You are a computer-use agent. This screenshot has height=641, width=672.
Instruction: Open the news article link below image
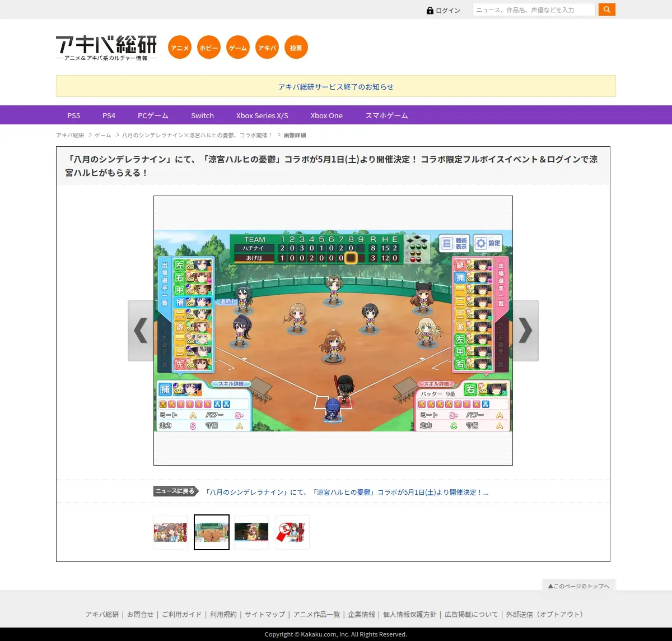click(x=347, y=492)
